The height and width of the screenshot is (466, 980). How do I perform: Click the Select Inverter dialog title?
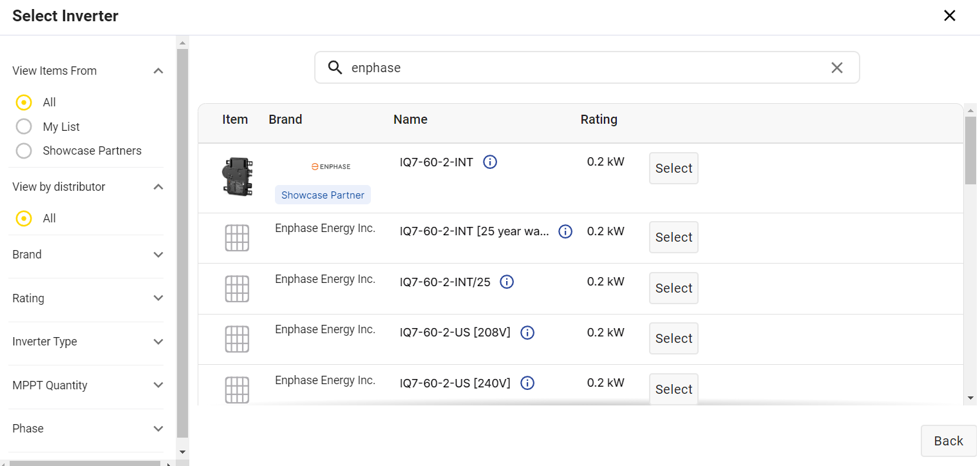[x=65, y=16]
